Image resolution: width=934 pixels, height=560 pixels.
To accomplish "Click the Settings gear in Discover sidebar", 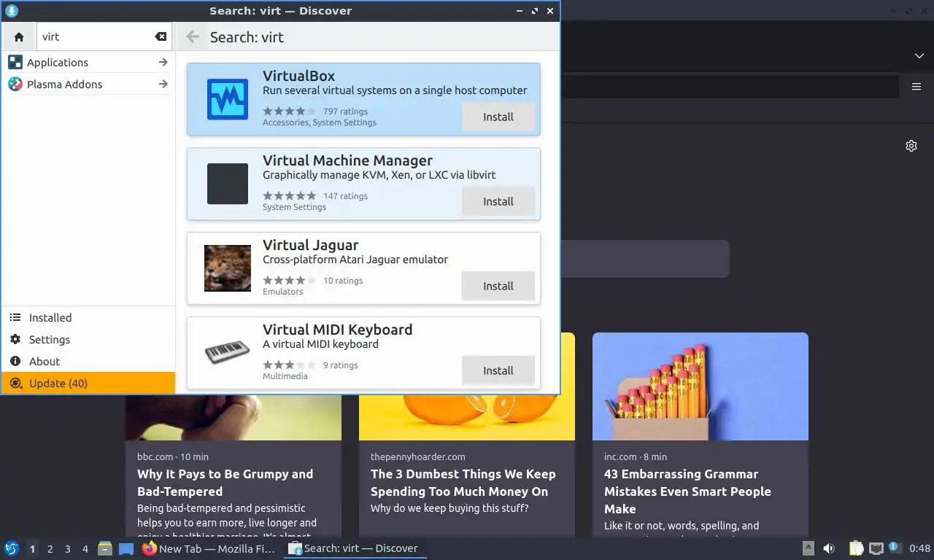I will point(15,340).
